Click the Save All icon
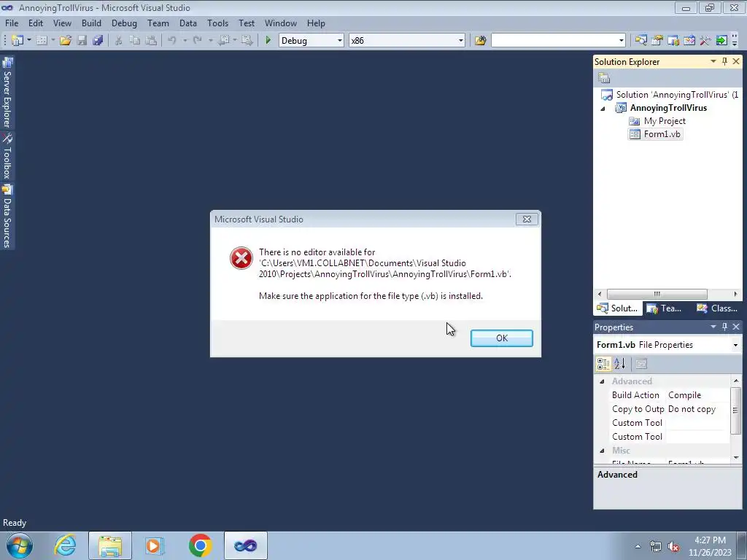747x560 pixels. [98, 41]
